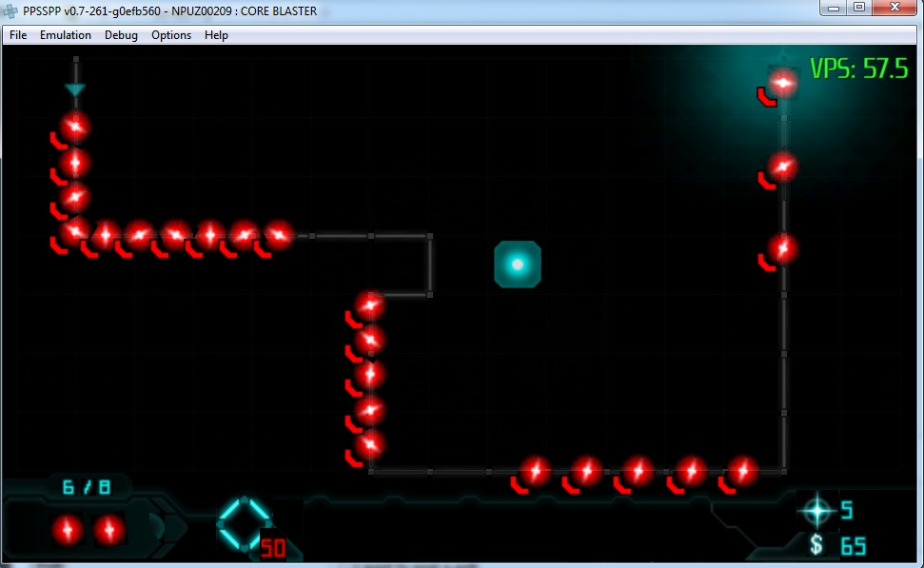
Task: Open the Emulation menu
Action: pos(66,35)
